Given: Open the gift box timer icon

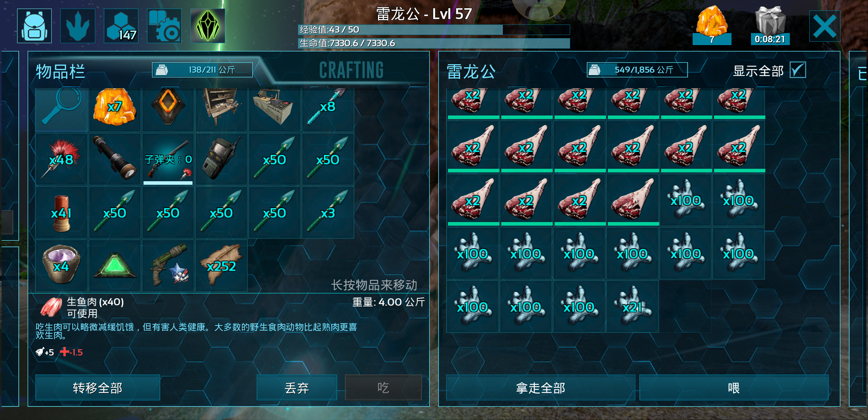Looking at the screenshot, I should pyautogui.click(x=770, y=25).
